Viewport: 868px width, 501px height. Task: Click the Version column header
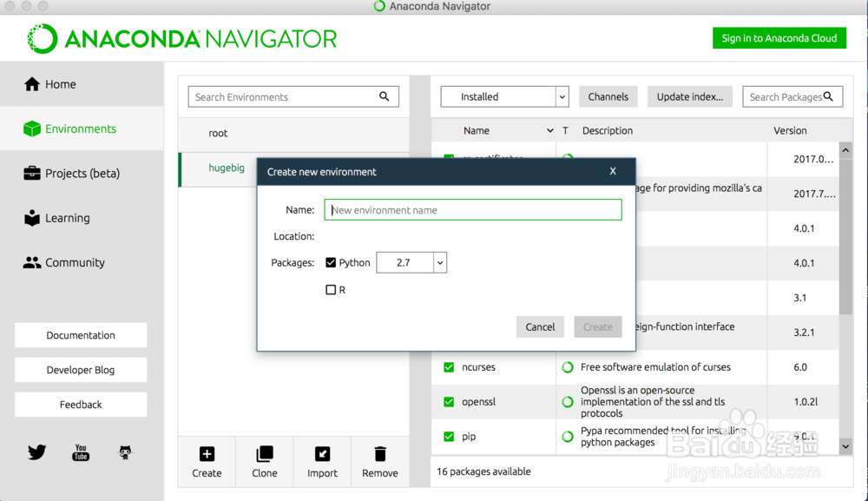[x=790, y=130]
